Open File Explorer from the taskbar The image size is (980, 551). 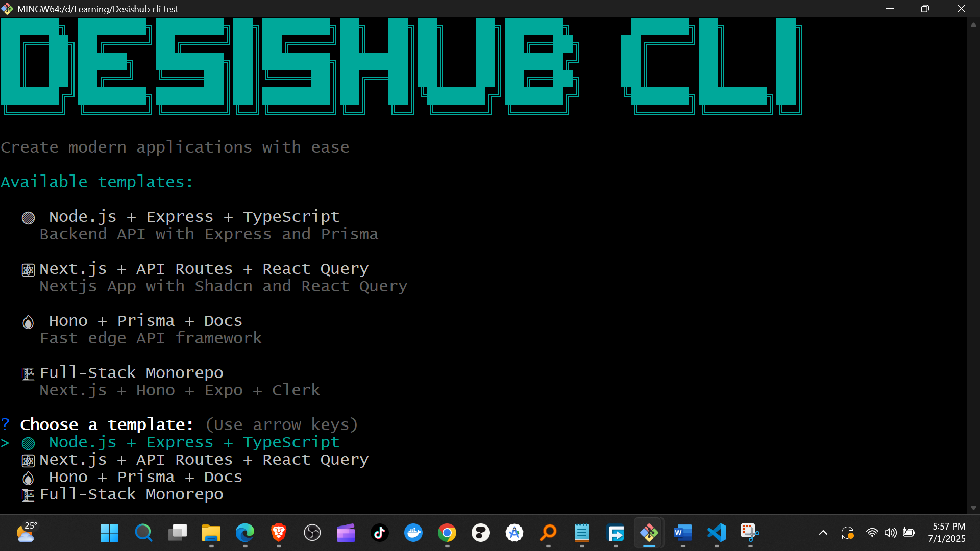click(211, 533)
